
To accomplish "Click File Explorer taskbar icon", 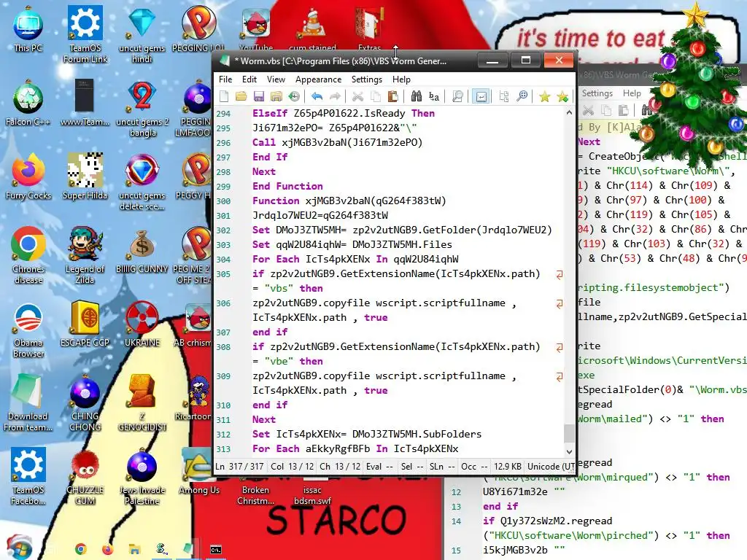I will (135, 550).
